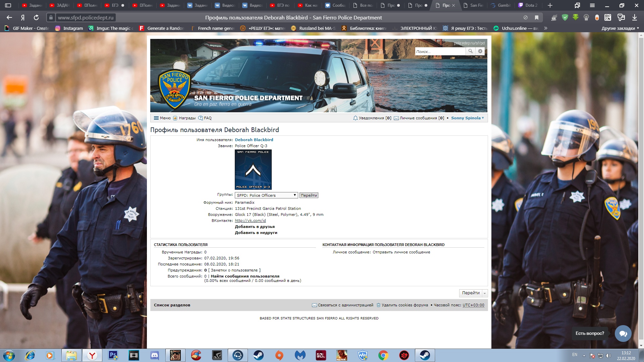Click the AdGuard green shield extension
644x362 pixels.
pos(565,17)
